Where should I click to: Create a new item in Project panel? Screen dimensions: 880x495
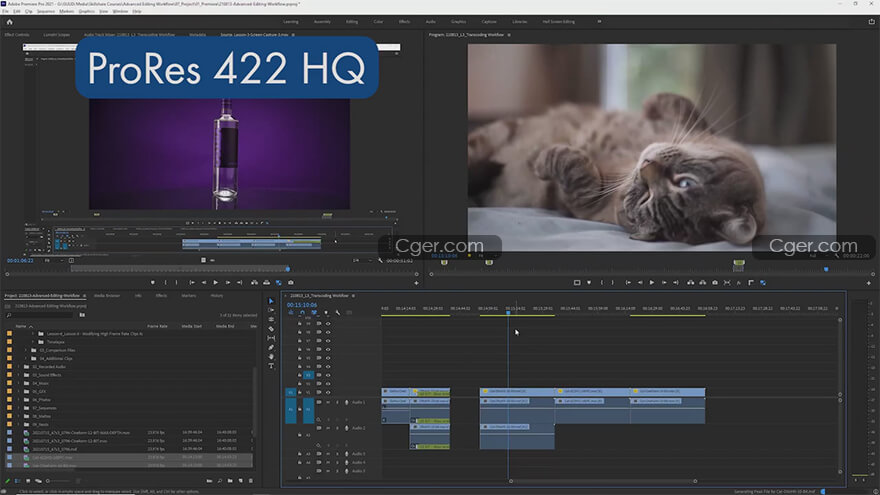tap(241, 481)
